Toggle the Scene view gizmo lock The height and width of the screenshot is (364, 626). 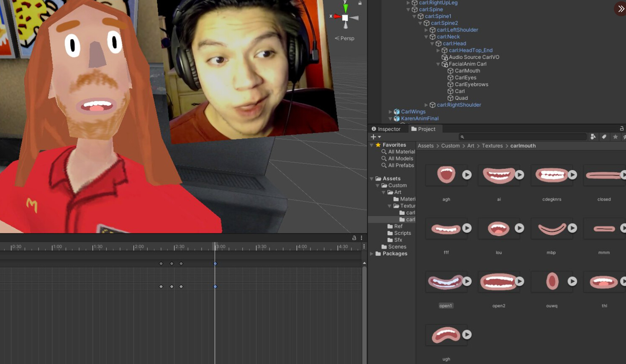click(x=360, y=3)
